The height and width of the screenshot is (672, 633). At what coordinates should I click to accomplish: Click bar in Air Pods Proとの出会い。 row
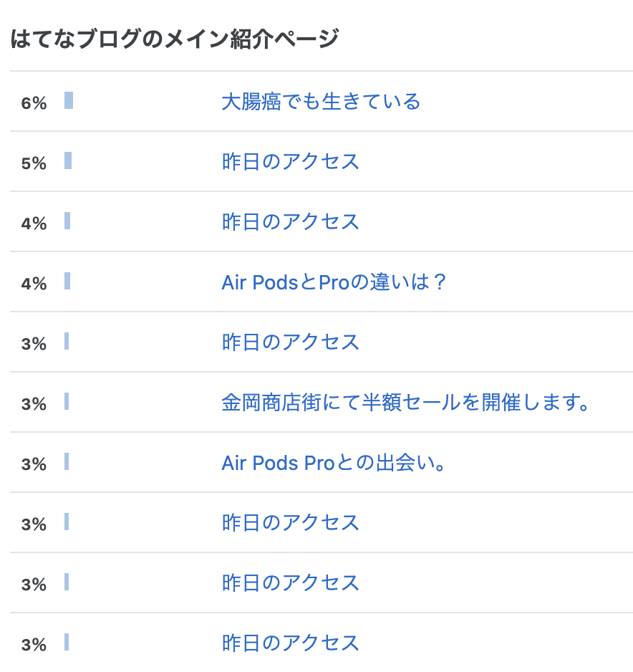(x=67, y=461)
